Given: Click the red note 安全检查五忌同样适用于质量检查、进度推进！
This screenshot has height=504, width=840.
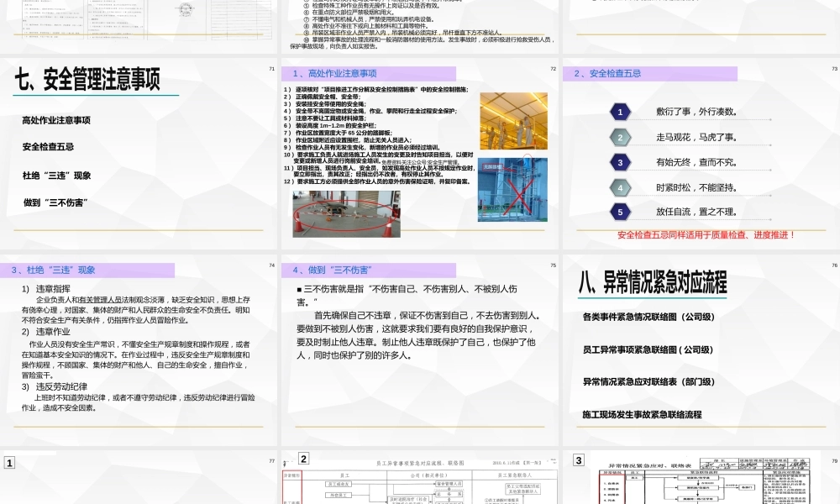Looking at the screenshot, I should click(x=706, y=234).
